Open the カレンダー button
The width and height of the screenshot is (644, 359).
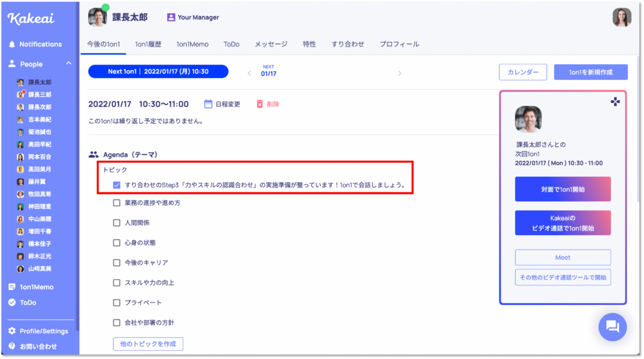click(x=523, y=72)
